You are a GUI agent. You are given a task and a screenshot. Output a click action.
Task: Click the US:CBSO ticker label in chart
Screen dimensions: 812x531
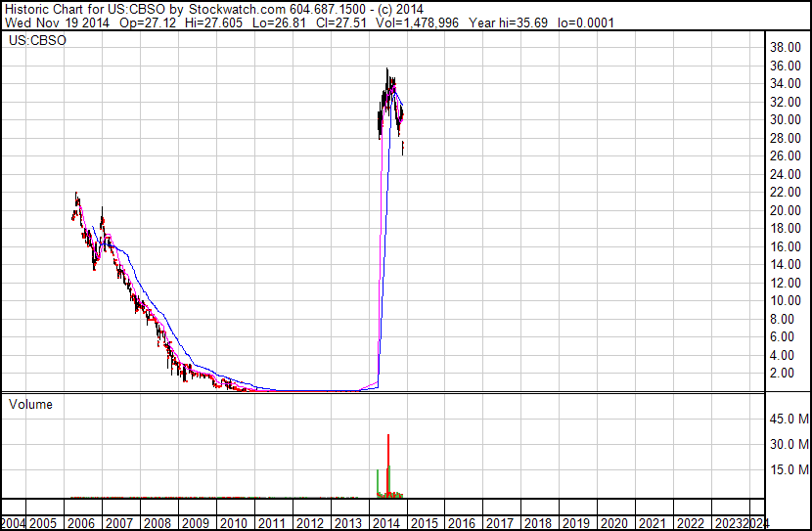(32, 42)
